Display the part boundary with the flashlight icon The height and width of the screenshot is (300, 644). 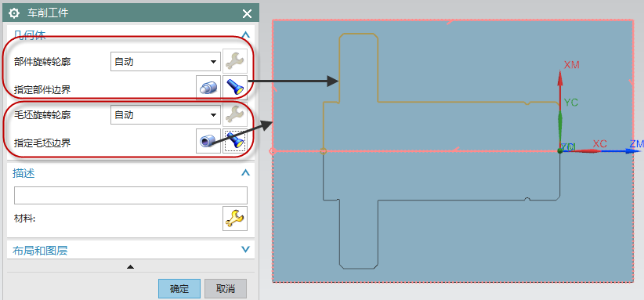[x=235, y=88]
